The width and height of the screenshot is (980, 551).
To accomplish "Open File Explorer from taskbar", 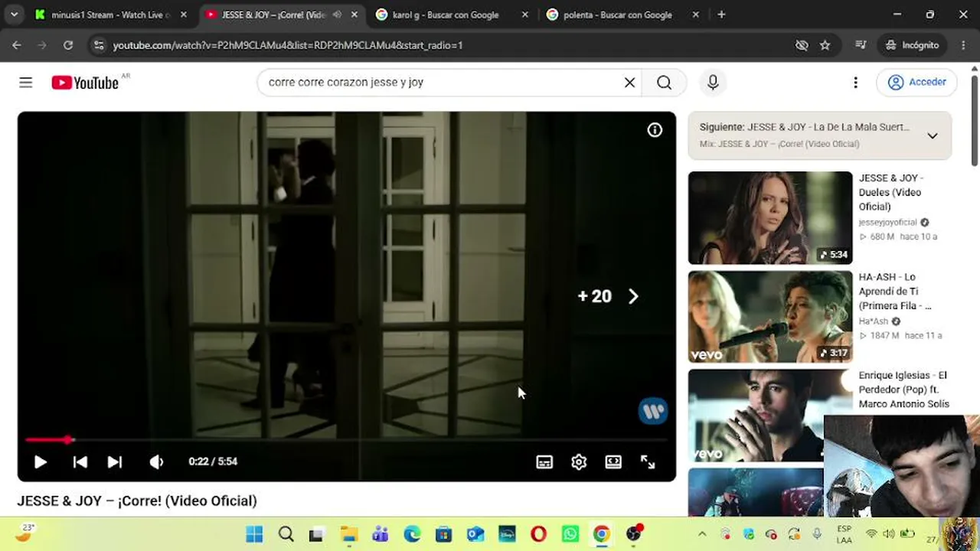I will point(349,534).
